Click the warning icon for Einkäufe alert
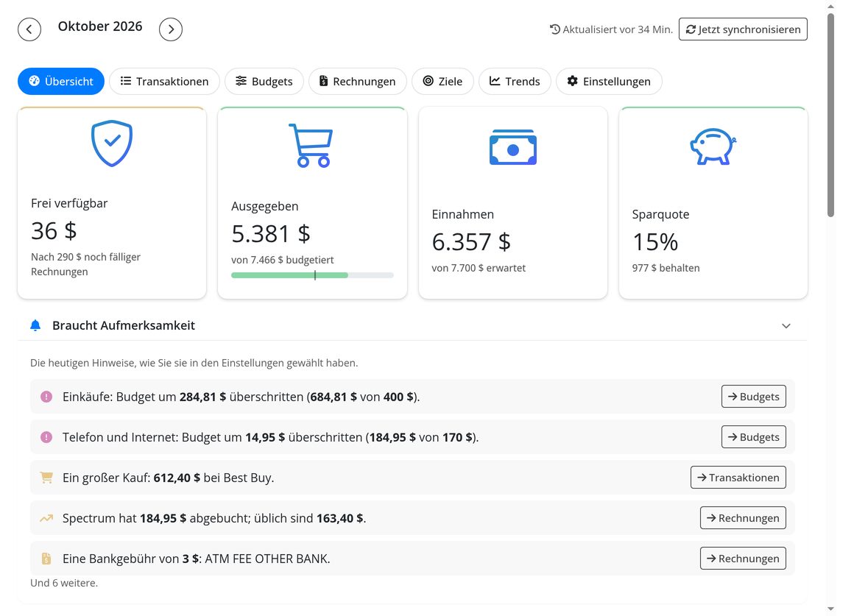The width and height of the screenshot is (854, 616). tap(46, 397)
